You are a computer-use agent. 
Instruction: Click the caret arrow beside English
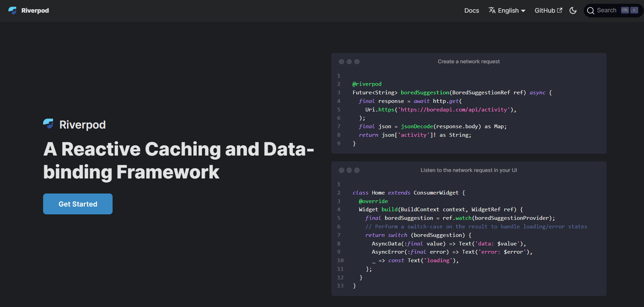point(523,11)
